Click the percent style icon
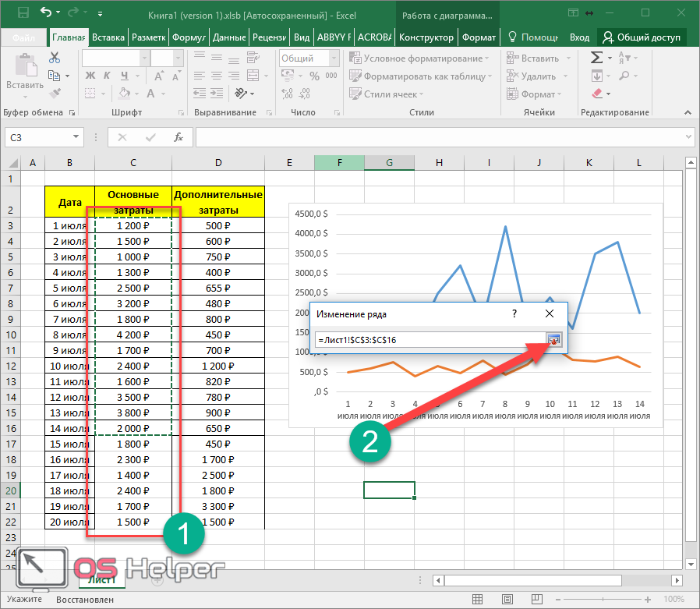Viewport: 700px width, 609px height. tap(313, 76)
